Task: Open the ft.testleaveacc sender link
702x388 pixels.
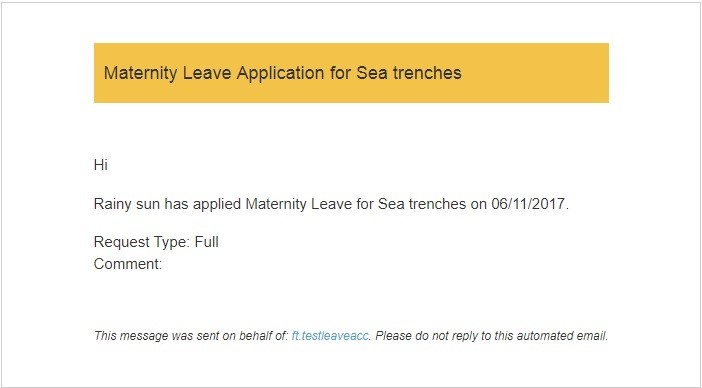Action: pyautogui.click(x=330, y=336)
